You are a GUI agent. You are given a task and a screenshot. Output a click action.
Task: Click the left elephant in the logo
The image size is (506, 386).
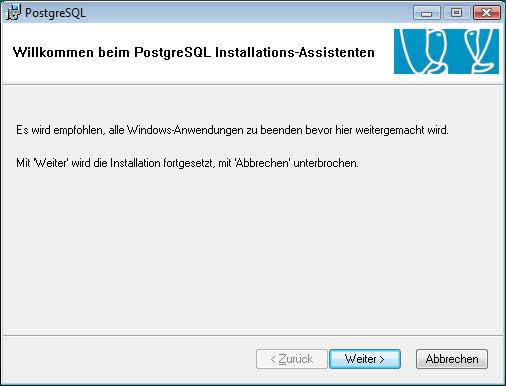tap(423, 51)
